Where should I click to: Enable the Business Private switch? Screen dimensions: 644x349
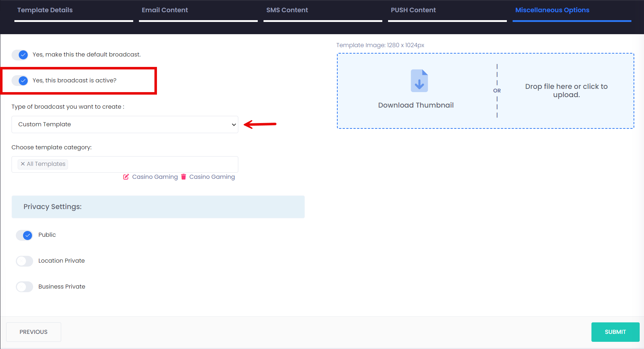pyautogui.click(x=24, y=287)
